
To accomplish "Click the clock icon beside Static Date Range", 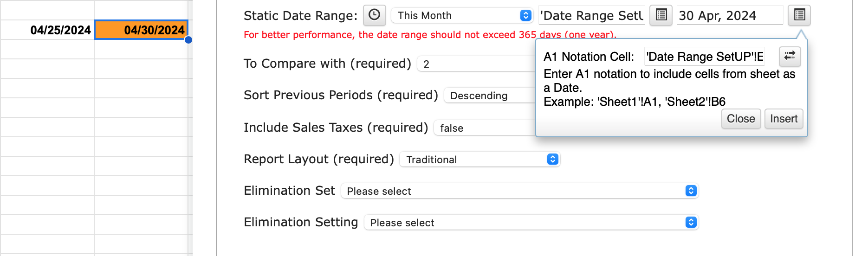I will 374,15.
